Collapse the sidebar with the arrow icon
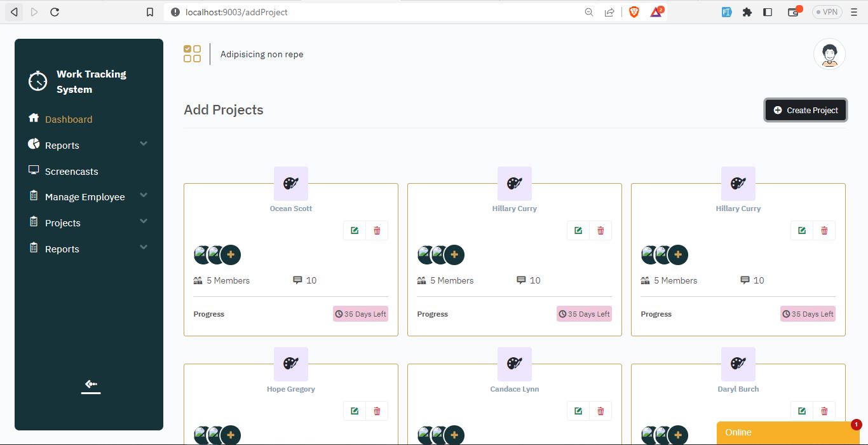The image size is (868, 445). (91, 385)
